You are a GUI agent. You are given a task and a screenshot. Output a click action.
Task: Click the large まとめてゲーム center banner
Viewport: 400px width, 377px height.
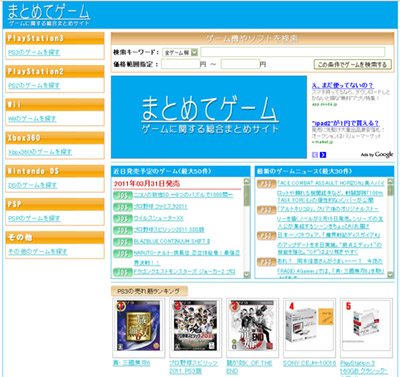pyautogui.click(x=209, y=117)
